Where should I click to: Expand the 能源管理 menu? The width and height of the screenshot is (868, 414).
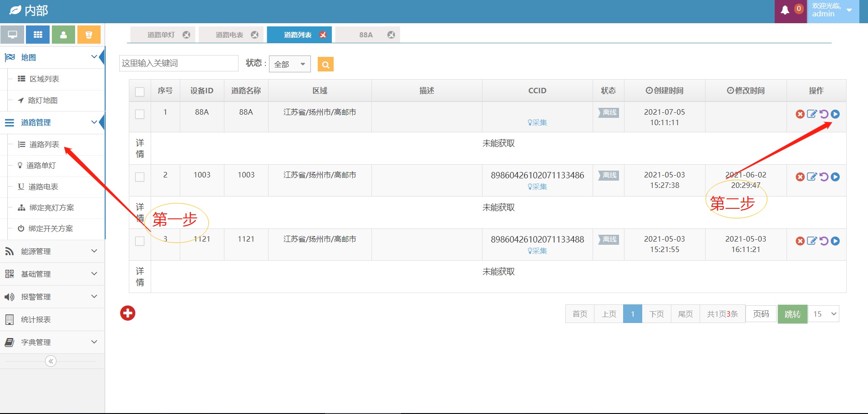pos(52,251)
